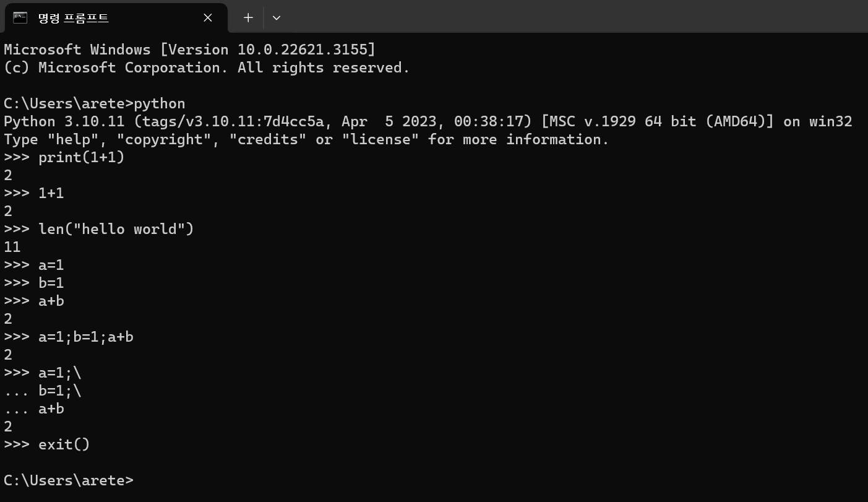Click the a=1;b=1;a+b command line
868x502 pixels.
[x=69, y=337]
